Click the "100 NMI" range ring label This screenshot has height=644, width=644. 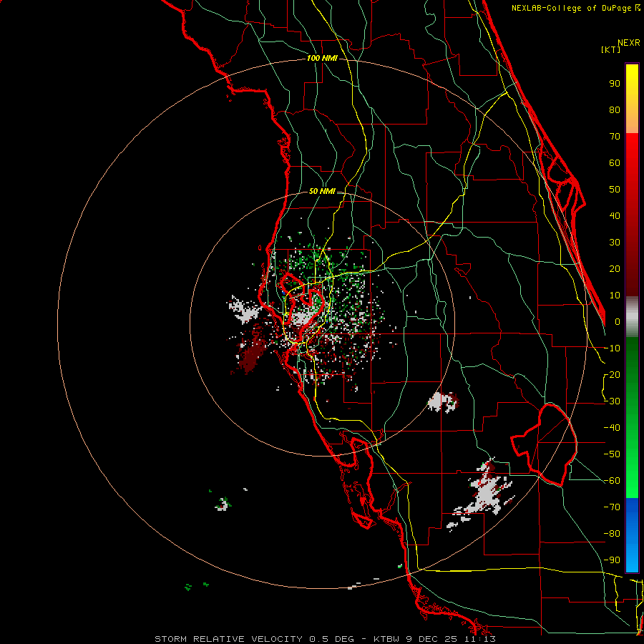(x=322, y=59)
